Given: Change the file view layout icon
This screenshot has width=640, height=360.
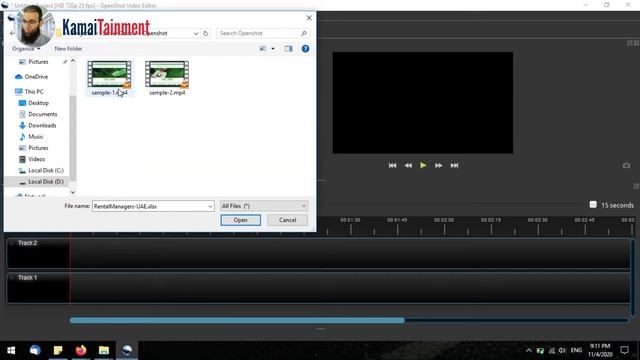Looking at the screenshot, I should tap(263, 49).
